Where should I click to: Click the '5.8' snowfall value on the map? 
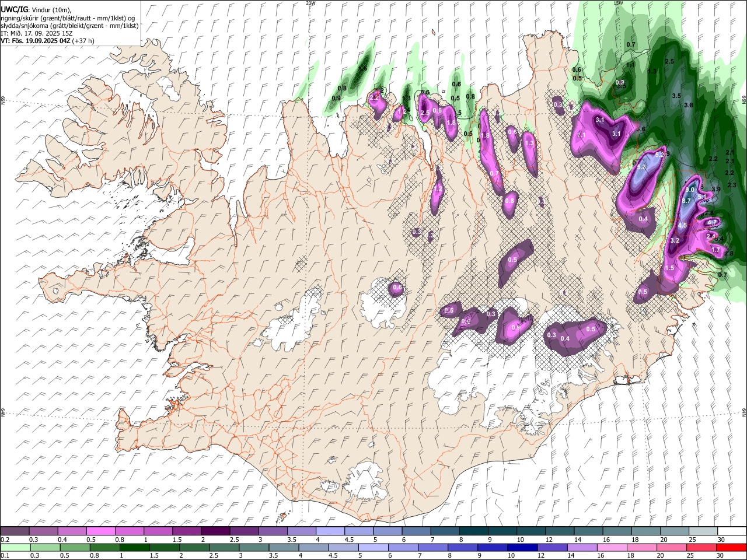[642, 167]
